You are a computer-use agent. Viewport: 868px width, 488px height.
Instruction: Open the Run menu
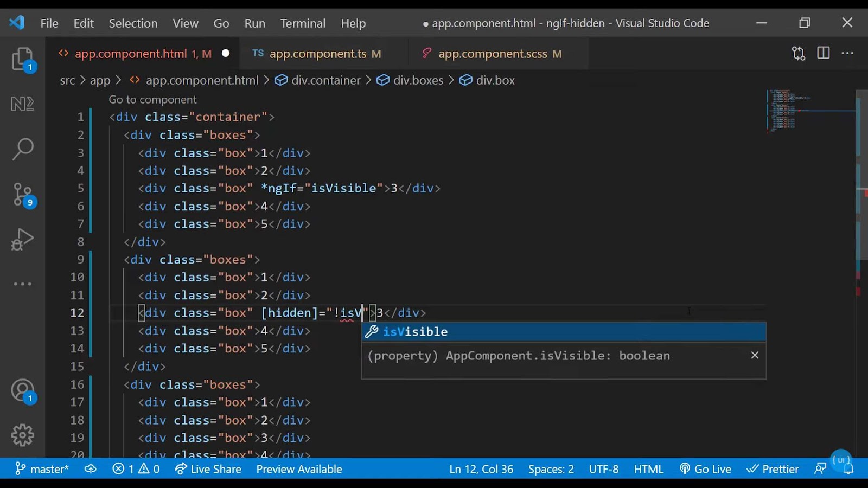click(x=255, y=23)
